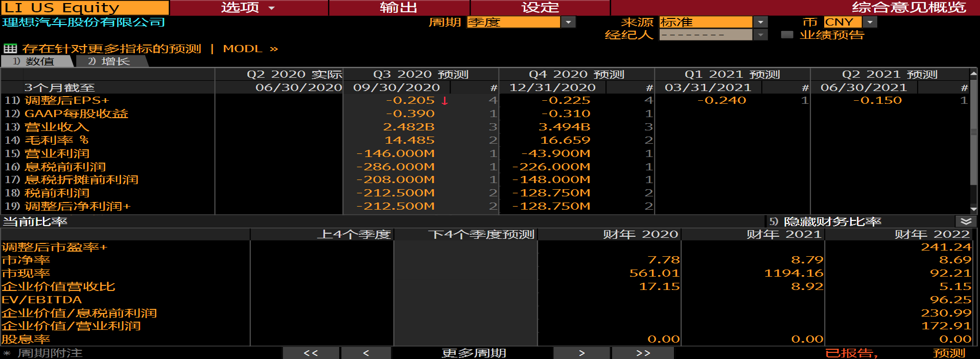Open the CNY currency dropdown

(x=870, y=22)
